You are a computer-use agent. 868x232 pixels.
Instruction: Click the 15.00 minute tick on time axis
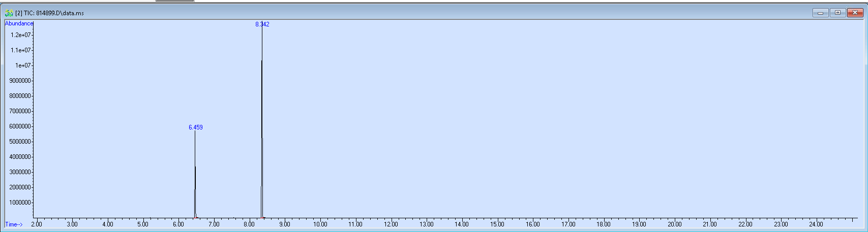(x=497, y=224)
